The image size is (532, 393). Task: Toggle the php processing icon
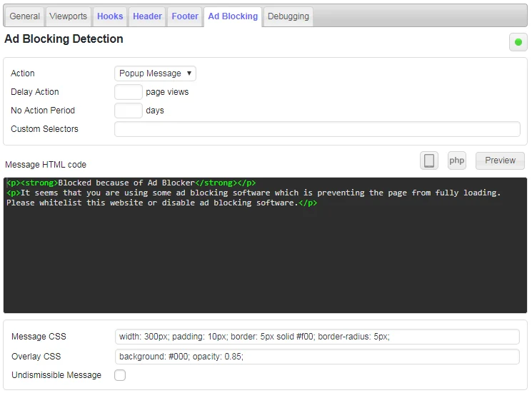(457, 160)
